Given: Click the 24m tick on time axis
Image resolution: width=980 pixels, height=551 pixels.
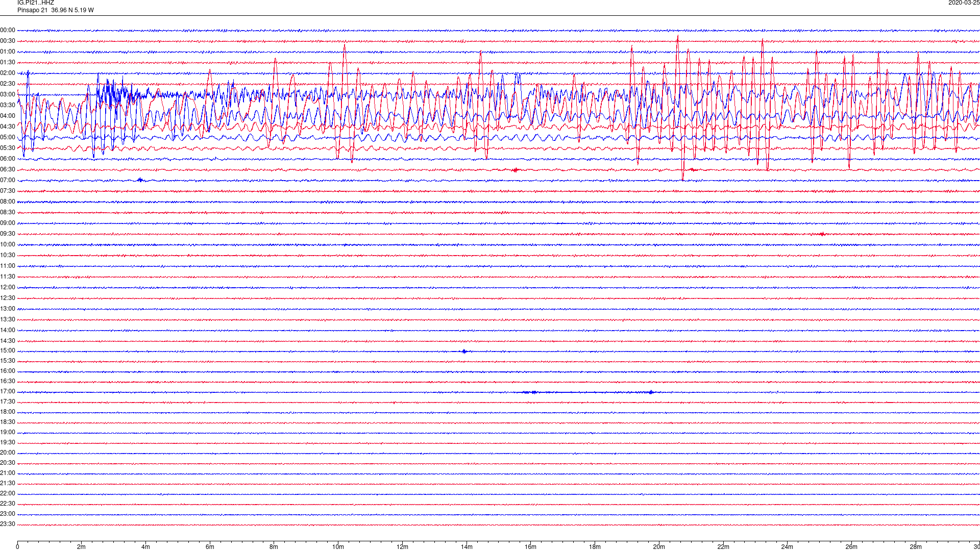Looking at the screenshot, I should [787, 547].
